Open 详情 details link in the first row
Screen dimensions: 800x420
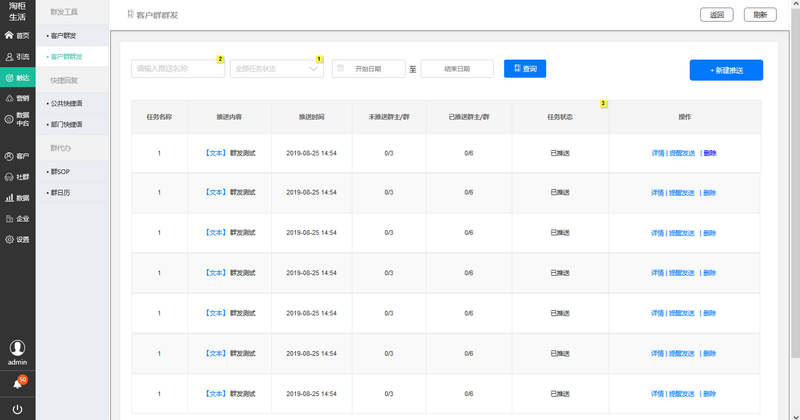point(658,153)
